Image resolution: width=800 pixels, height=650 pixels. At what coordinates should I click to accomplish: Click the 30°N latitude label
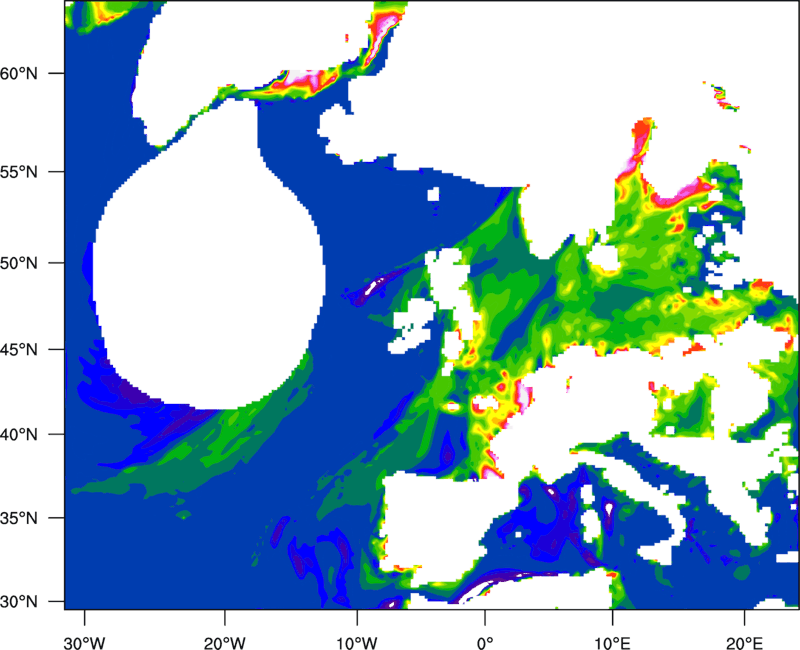click(19, 602)
